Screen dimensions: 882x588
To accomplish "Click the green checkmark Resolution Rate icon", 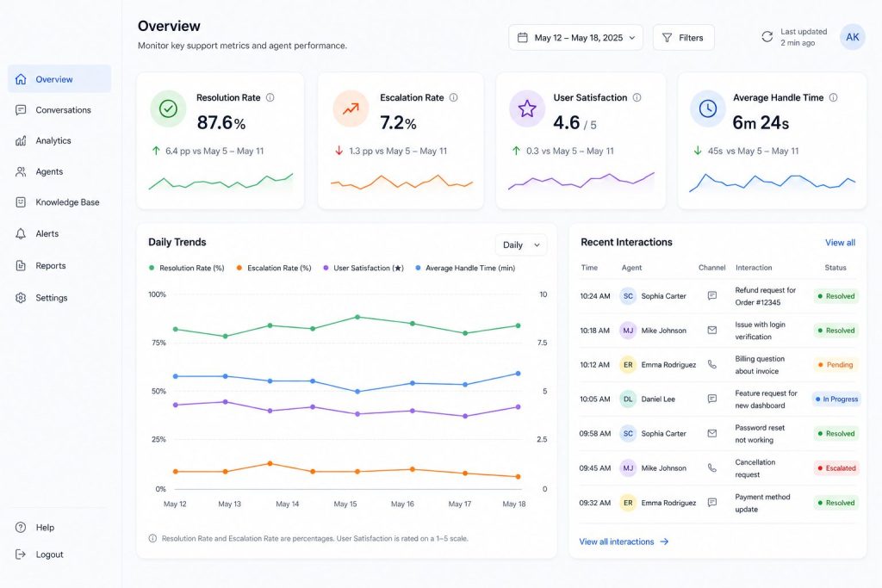I will coord(168,108).
